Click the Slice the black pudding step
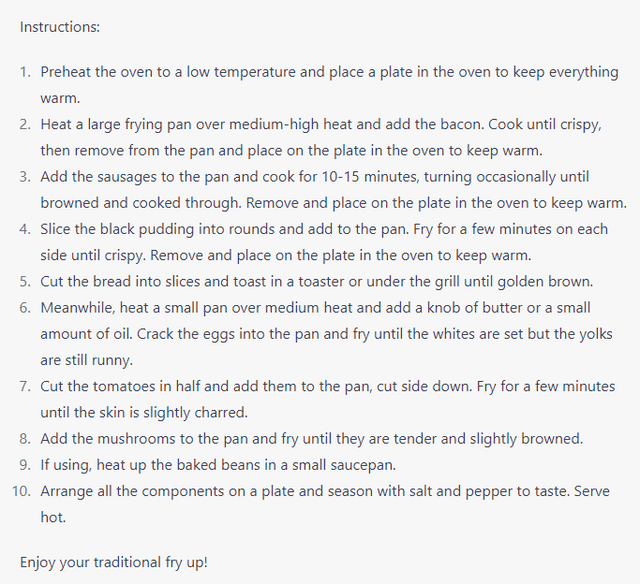 (324, 242)
